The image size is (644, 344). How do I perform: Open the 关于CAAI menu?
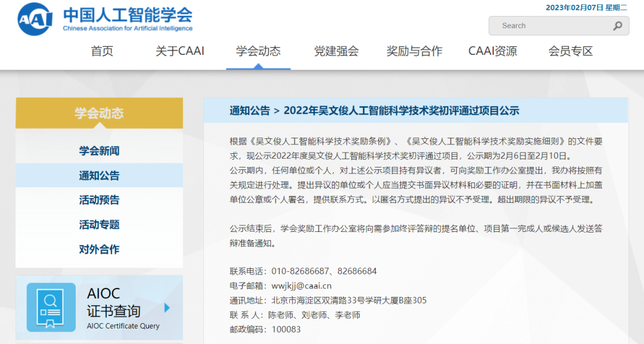pos(180,51)
